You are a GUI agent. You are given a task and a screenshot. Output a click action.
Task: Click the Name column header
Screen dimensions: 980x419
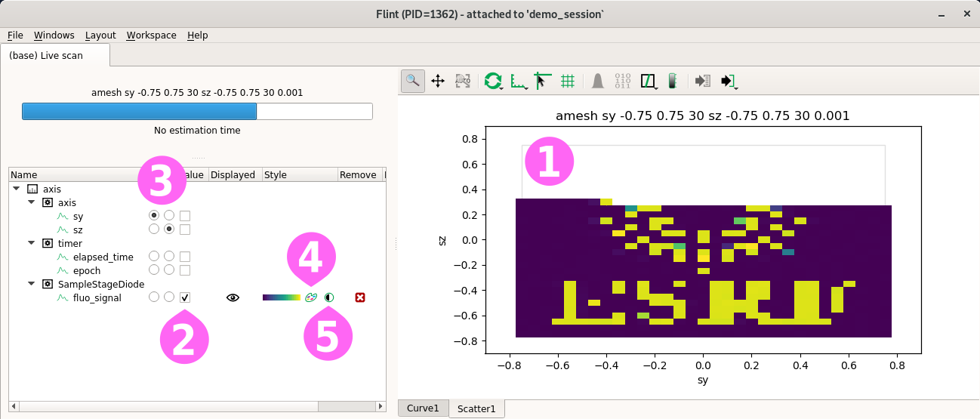click(73, 174)
